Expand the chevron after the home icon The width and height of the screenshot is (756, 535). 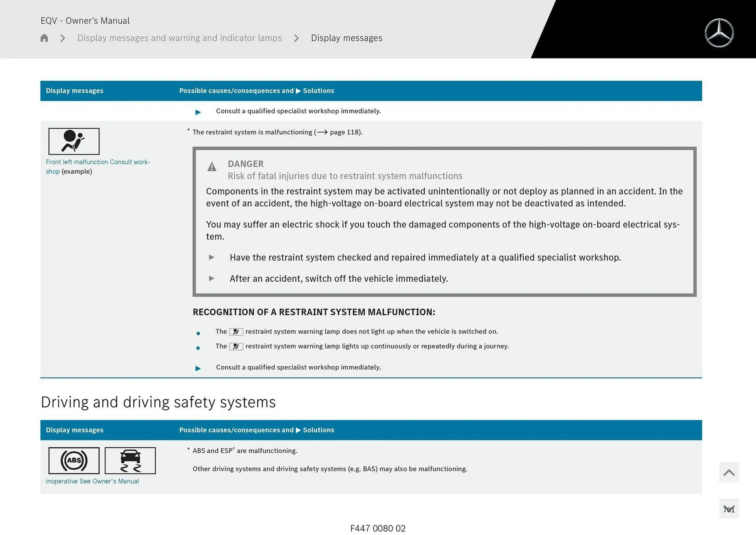click(x=62, y=38)
